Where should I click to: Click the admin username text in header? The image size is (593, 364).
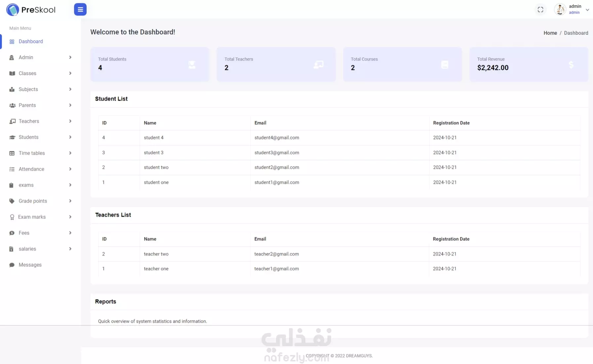coord(575,6)
